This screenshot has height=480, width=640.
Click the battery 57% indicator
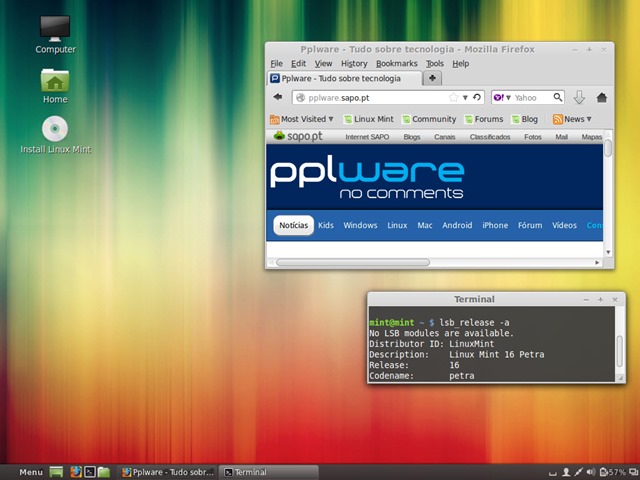[x=613, y=472]
